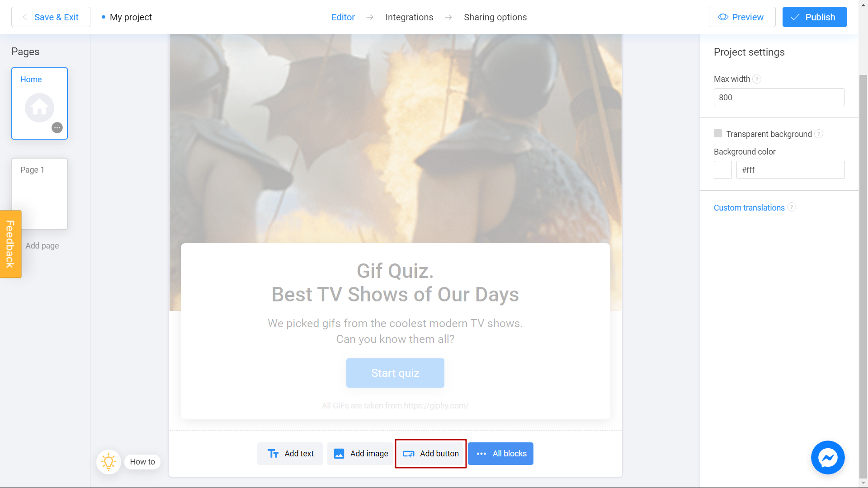The width and height of the screenshot is (868, 488).
Task: Toggle the Transparent background checkbox
Action: (718, 133)
